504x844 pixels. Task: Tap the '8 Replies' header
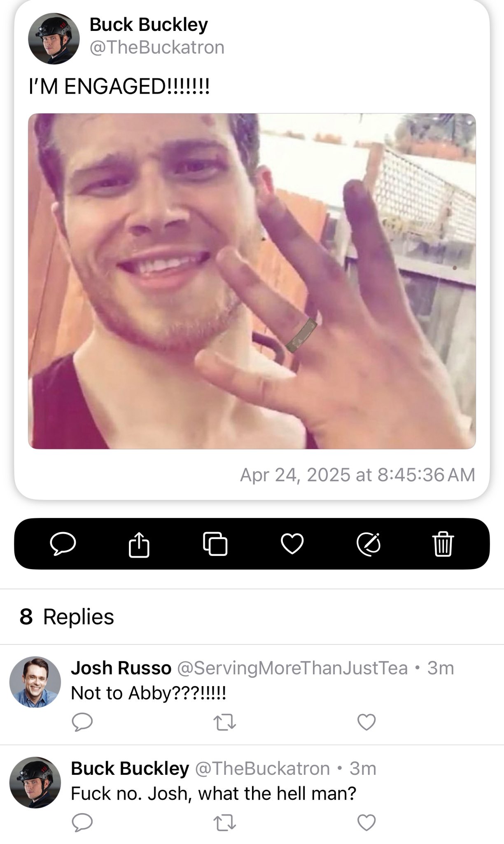pyautogui.click(x=67, y=617)
